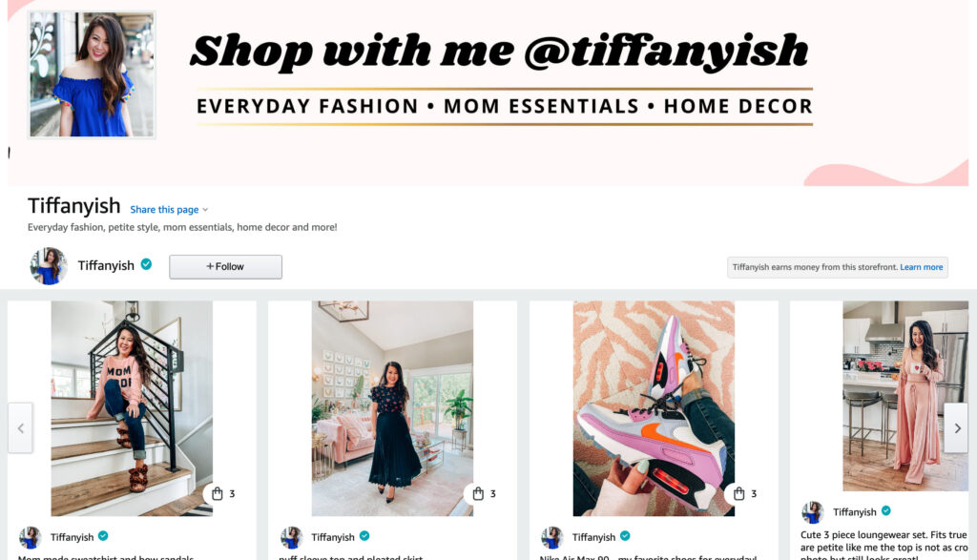This screenshot has height=560, width=977.
Task: Click the Tiffanyish username under the pleated skirt post
Action: tap(333, 536)
